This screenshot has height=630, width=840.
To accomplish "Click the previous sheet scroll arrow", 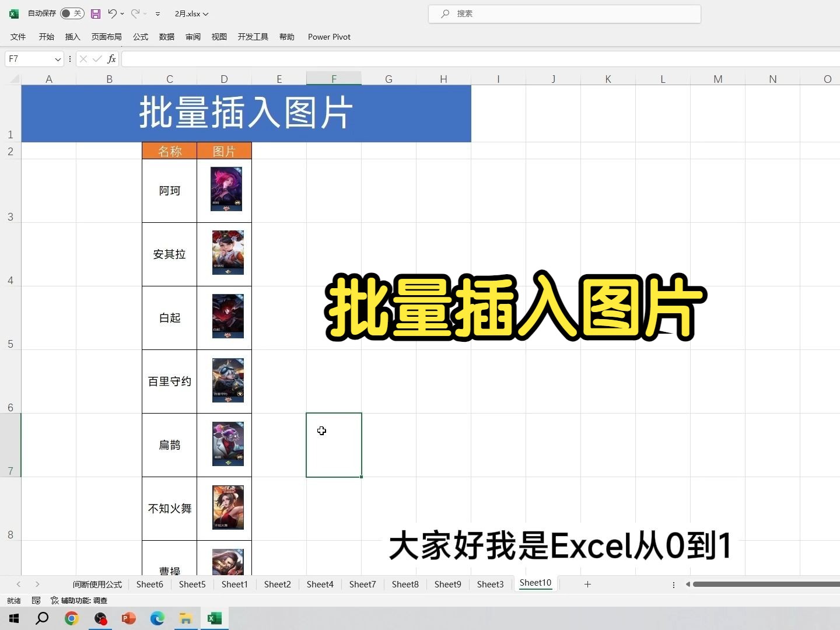I will tap(19, 584).
